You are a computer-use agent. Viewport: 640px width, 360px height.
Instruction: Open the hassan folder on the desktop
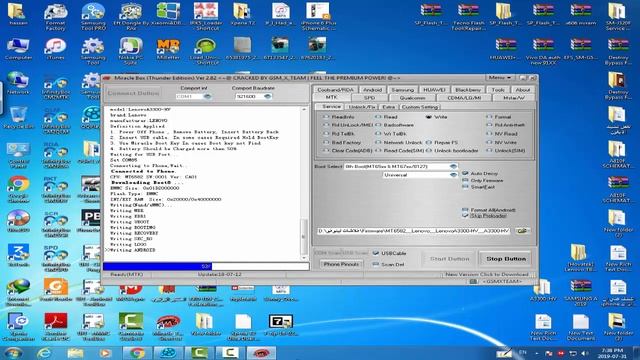[x=17, y=15]
